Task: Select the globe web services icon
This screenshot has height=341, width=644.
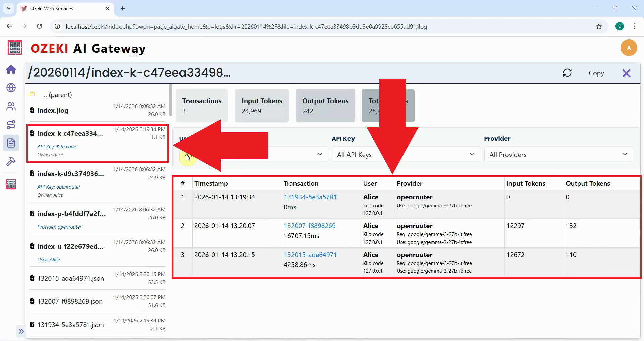Action: click(x=11, y=88)
